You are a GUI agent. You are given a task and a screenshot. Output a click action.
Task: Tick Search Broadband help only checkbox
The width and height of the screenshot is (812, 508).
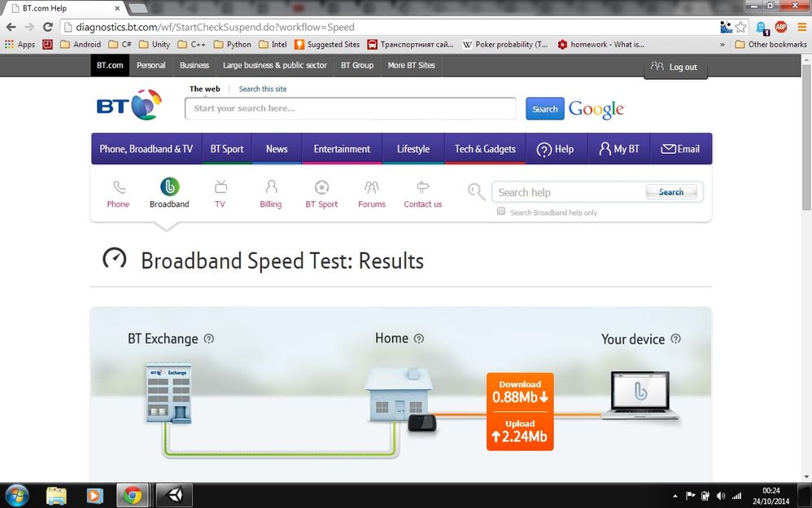[x=501, y=211]
